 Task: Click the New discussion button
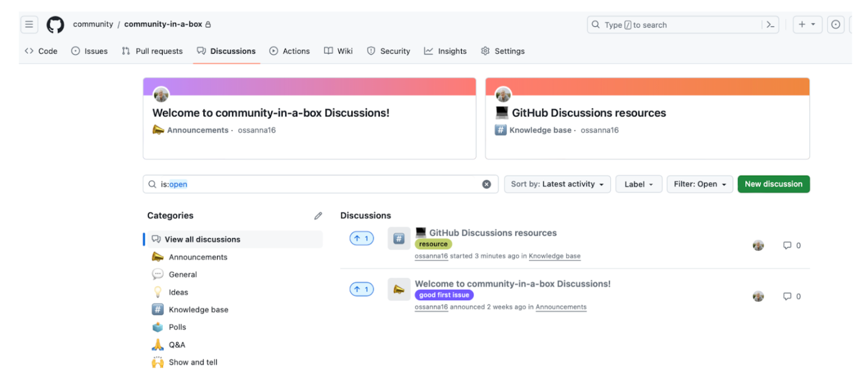774,184
